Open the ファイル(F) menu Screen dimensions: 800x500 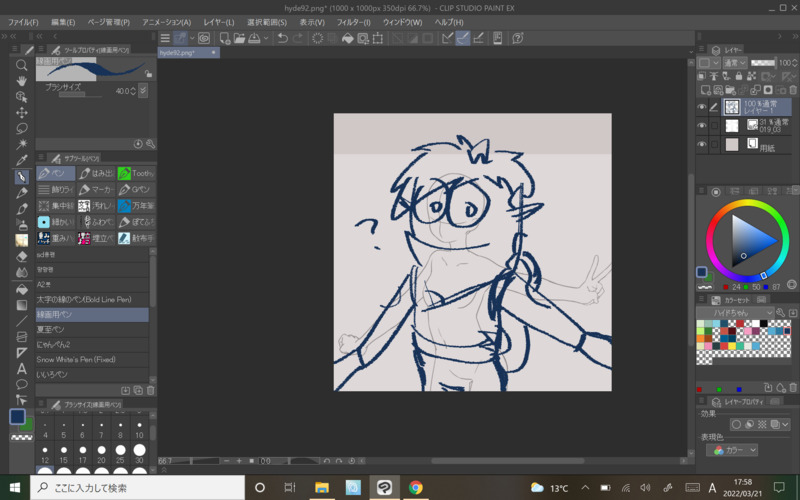point(23,22)
